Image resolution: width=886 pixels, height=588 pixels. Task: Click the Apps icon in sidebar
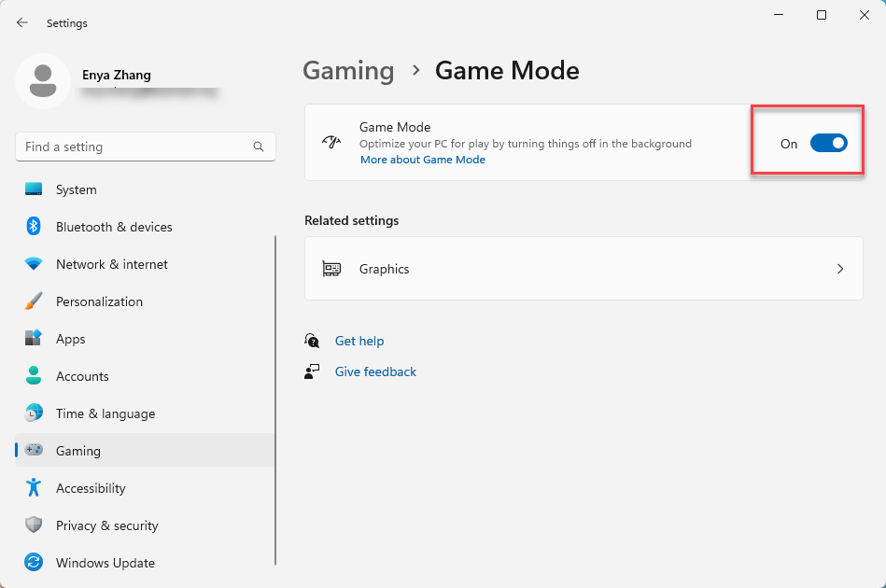coord(34,339)
